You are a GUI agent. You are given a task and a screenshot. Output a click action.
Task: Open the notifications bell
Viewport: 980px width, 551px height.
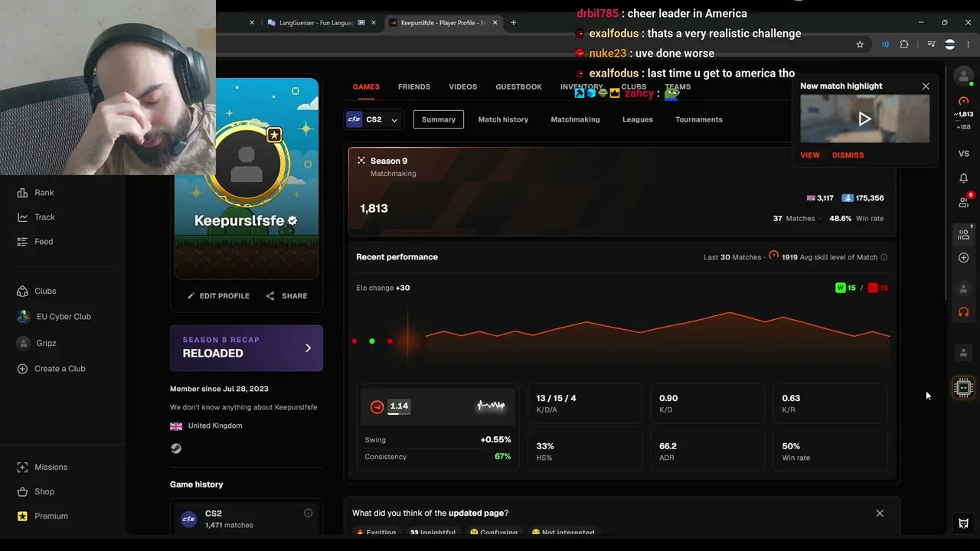[x=964, y=178]
